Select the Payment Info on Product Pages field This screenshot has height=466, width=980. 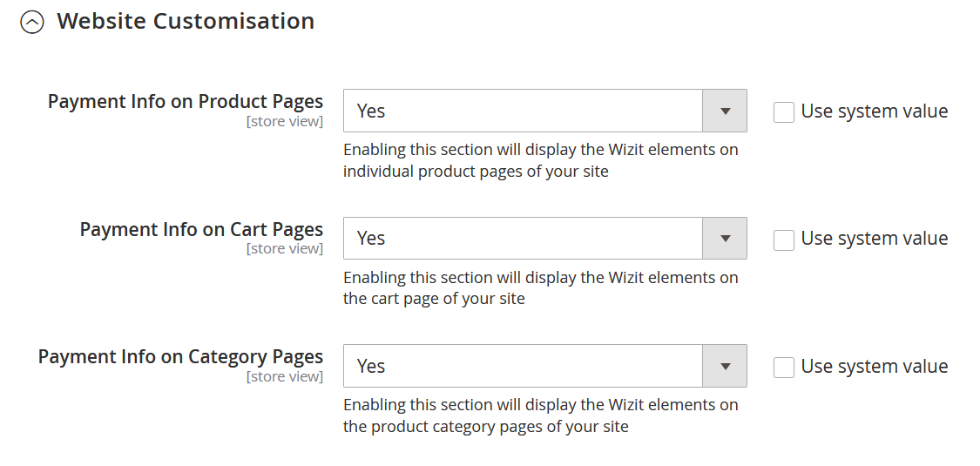tap(545, 111)
